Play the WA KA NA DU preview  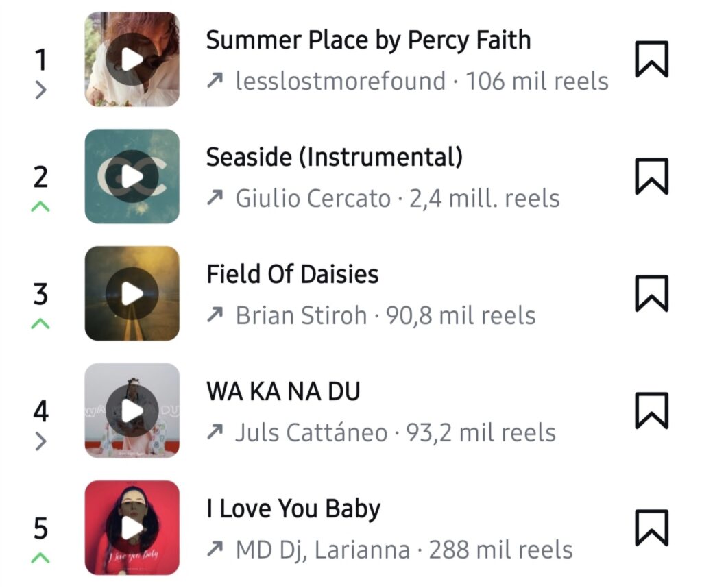click(x=132, y=411)
